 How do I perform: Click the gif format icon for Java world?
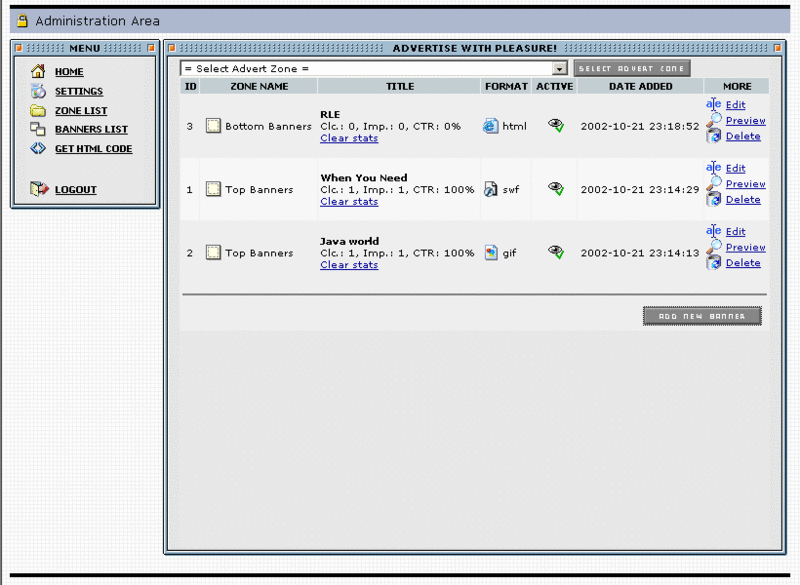pyautogui.click(x=491, y=252)
